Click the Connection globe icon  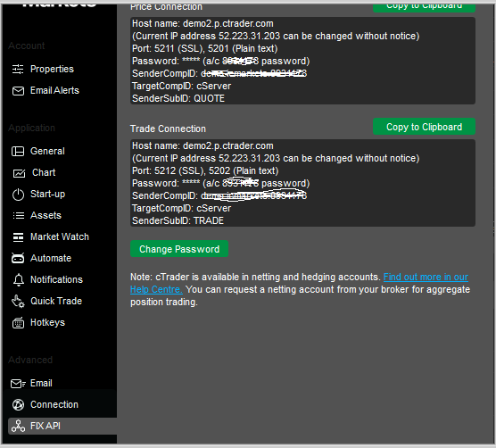click(x=18, y=404)
